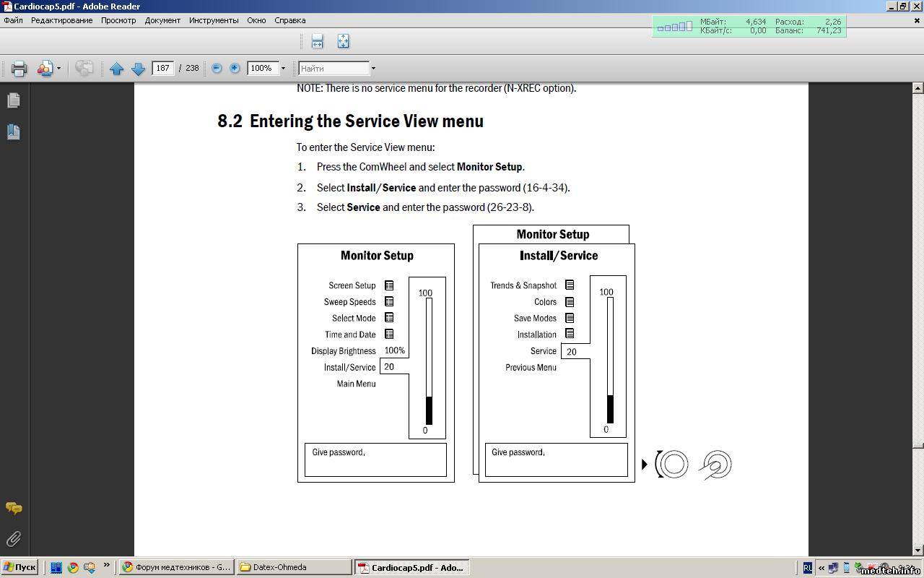Screen dimensions: 924x578
Task: Open the Attachments paperclip panel
Action: (x=13, y=539)
